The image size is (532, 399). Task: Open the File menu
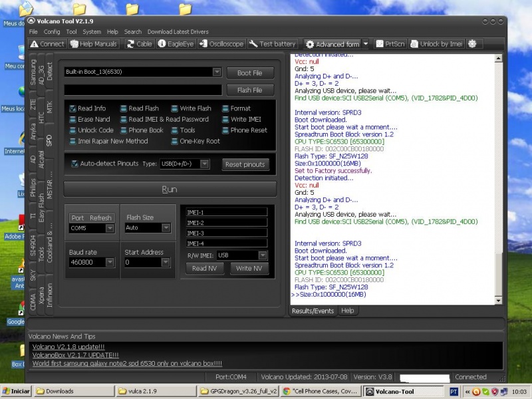(33, 32)
